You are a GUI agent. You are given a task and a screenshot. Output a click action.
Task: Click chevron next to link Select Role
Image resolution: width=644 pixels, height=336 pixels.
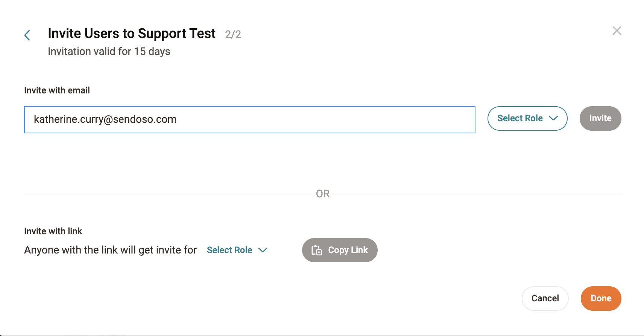click(x=263, y=250)
